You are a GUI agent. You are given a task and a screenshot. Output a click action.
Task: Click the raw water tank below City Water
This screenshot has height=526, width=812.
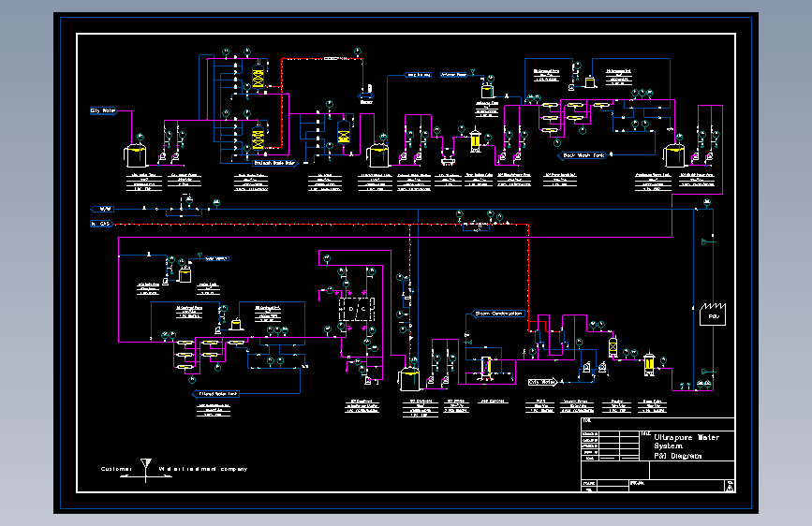(135, 156)
